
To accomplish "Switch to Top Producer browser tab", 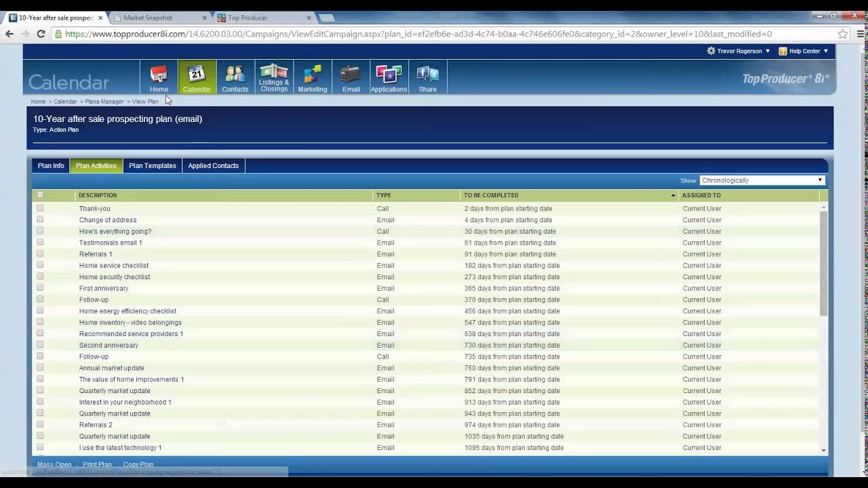I will click(264, 18).
